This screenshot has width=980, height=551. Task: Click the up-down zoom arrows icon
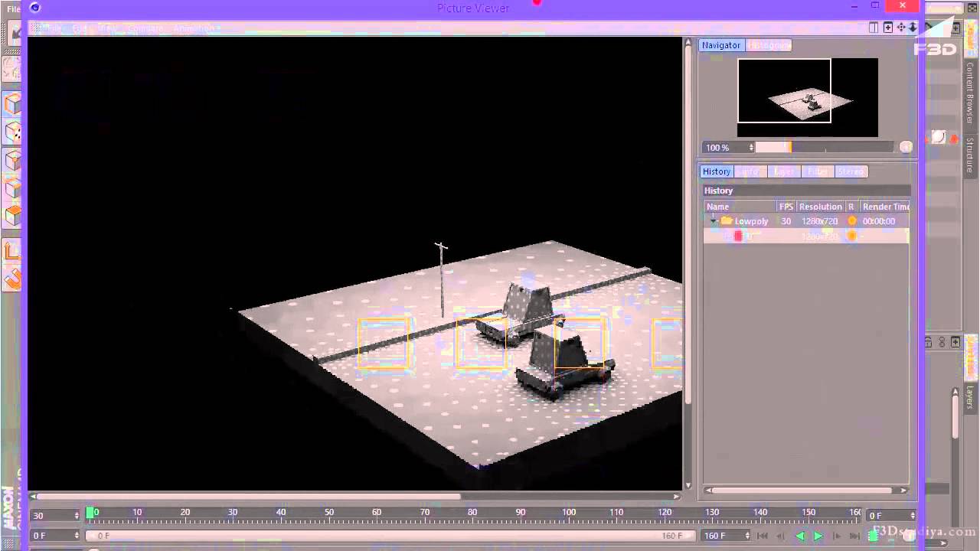pos(913,28)
